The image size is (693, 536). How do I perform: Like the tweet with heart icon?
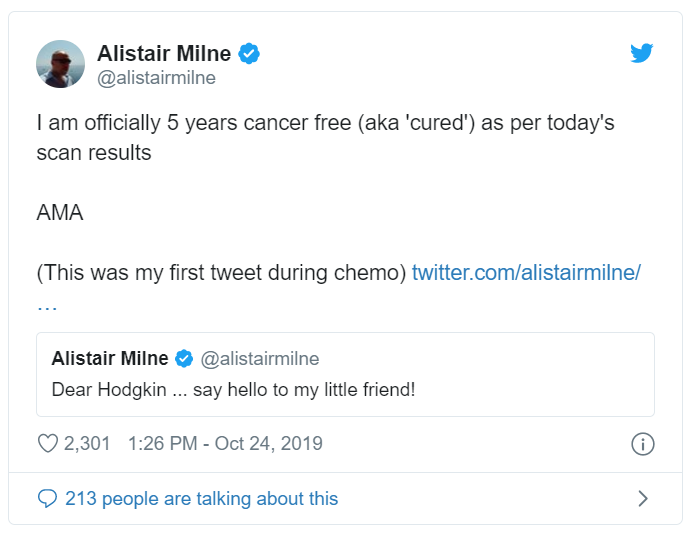[x=48, y=443]
